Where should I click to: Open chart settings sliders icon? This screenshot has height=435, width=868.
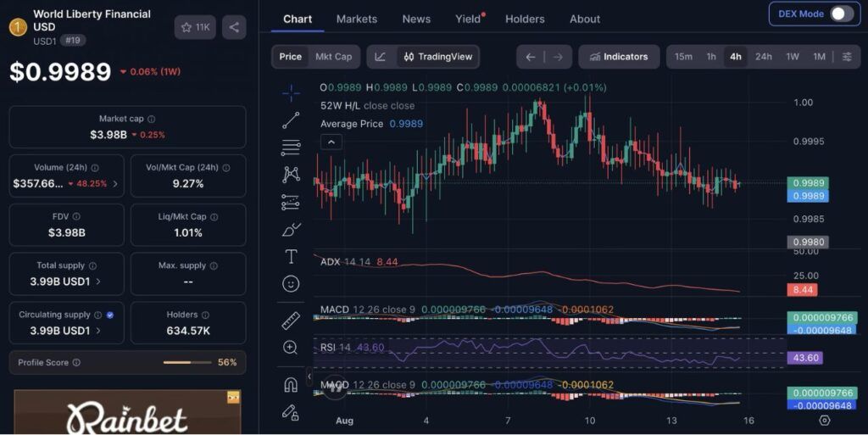coord(847,57)
